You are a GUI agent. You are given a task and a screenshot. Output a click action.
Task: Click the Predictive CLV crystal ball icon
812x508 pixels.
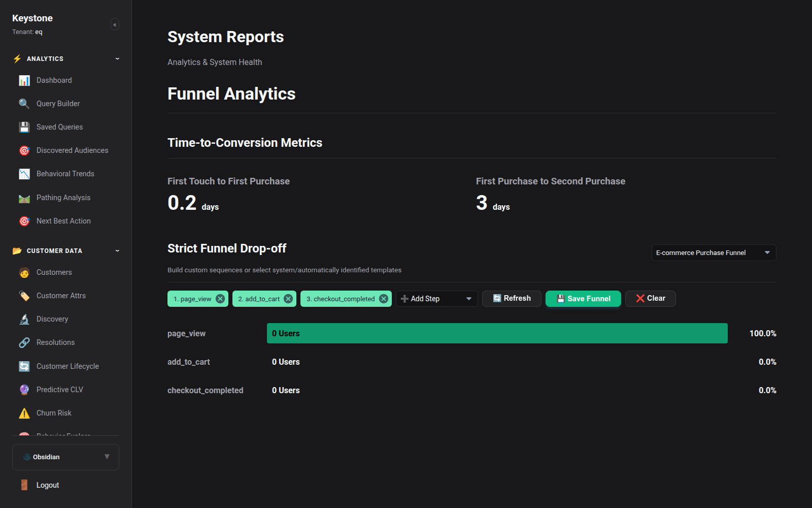click(x=24, y=390)
